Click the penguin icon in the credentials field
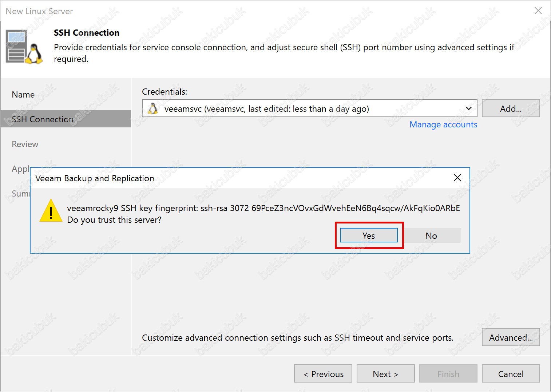 tap(153, 108)
